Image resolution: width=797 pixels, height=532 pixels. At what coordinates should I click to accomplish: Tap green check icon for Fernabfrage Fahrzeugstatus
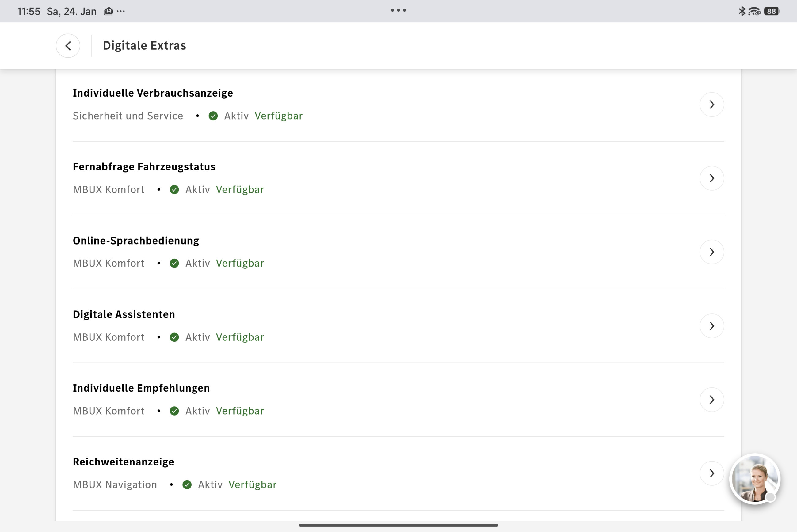coord(174,190)
